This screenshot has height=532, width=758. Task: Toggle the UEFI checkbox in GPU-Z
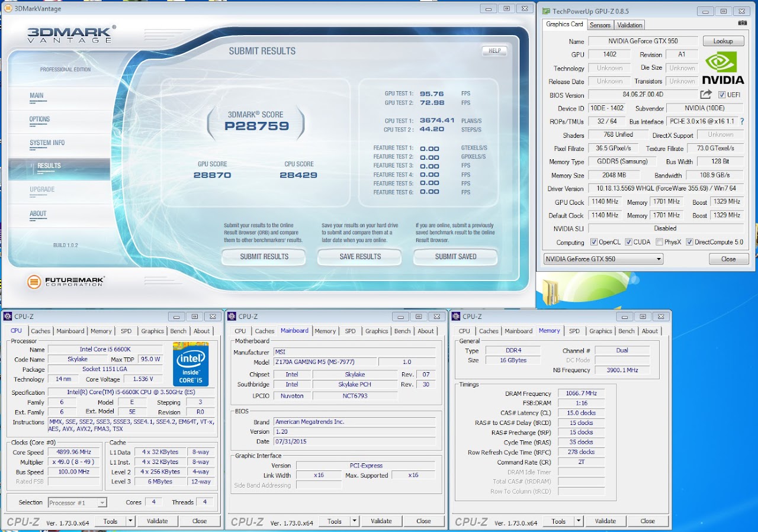click(722, 95)
